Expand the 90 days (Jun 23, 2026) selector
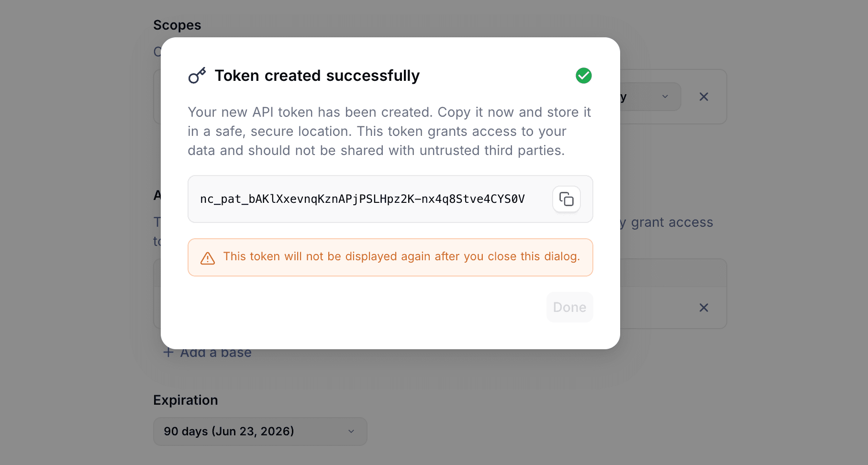 (x=260, y=431)
